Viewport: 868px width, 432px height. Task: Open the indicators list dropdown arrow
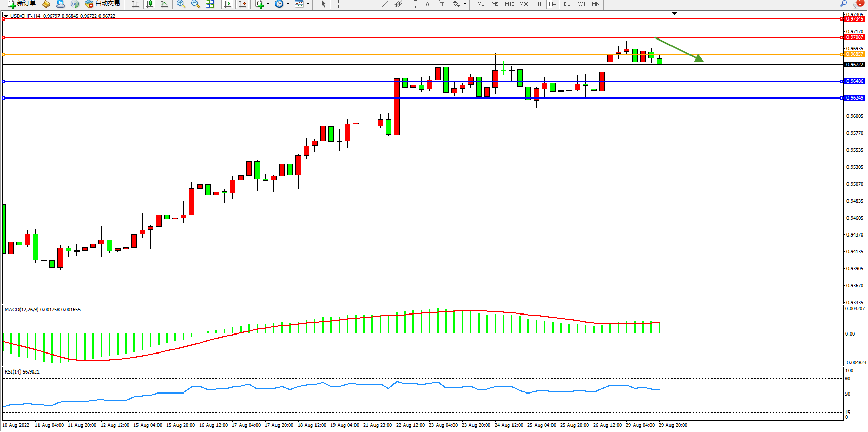[x=268, y=4]
